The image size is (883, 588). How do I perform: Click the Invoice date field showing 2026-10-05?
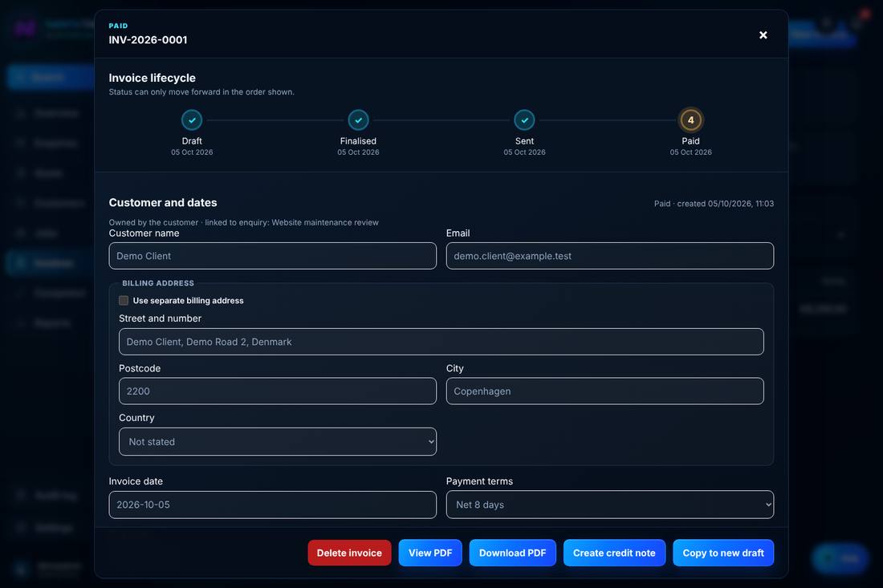273,505
